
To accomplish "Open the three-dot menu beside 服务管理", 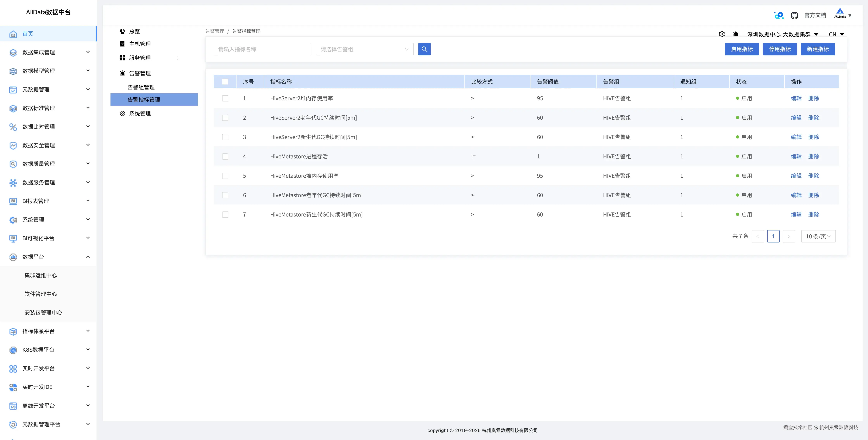I will point(178,58).
